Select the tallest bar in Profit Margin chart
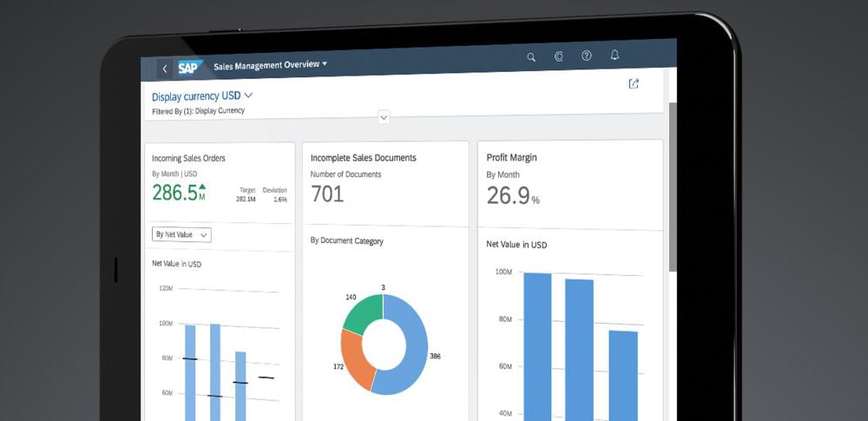The image size is (868, 421). click(538, 346)
